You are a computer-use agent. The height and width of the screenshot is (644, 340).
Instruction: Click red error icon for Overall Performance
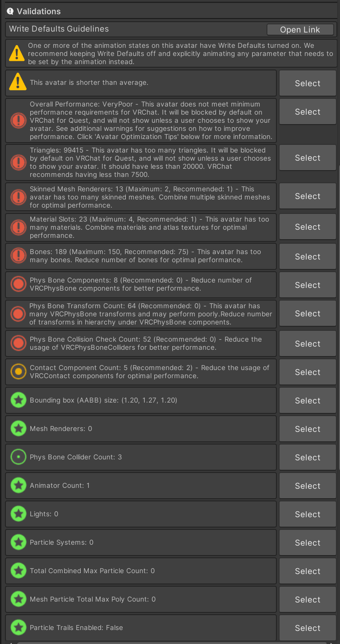pyautogui.click(x=18, y=120)
